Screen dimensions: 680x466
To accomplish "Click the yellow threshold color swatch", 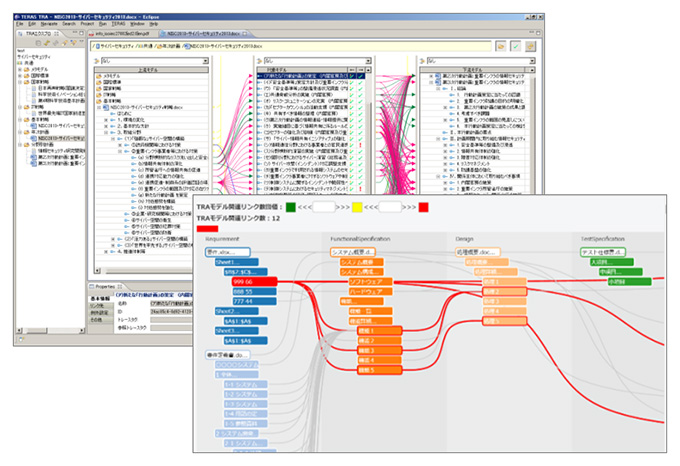I will (x=357, y=207).
